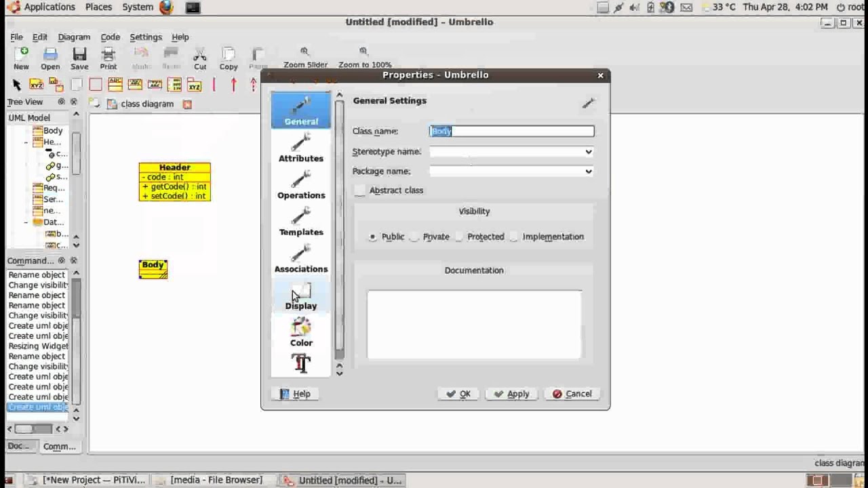Open the Help menu in menu bar

pos(180,37)
